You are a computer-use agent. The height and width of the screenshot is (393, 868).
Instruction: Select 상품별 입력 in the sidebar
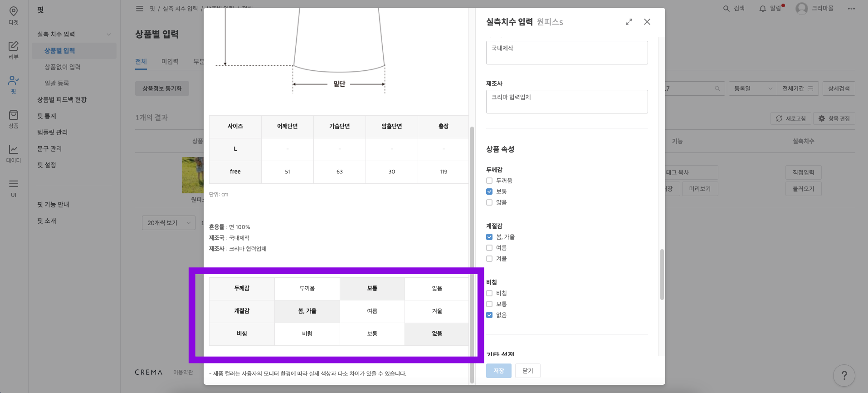point(74,51)
